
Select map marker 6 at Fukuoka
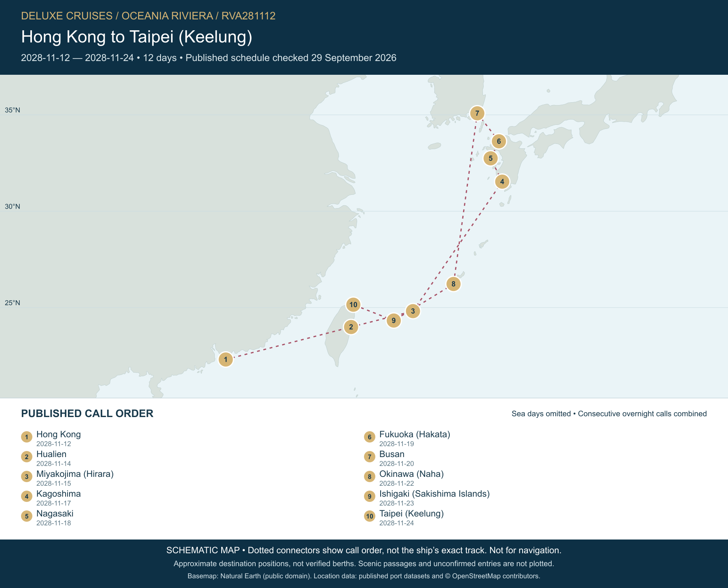499,141
